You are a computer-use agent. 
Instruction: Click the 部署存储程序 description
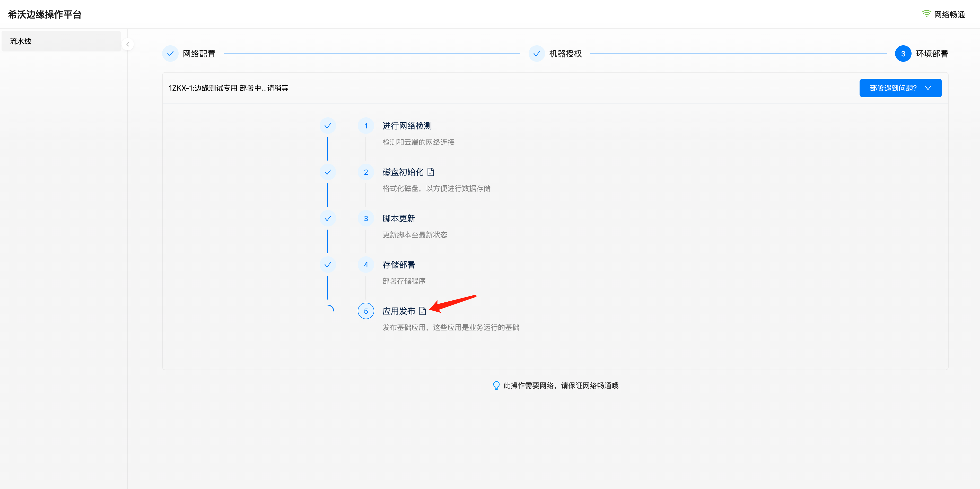(x=404, y=281)
